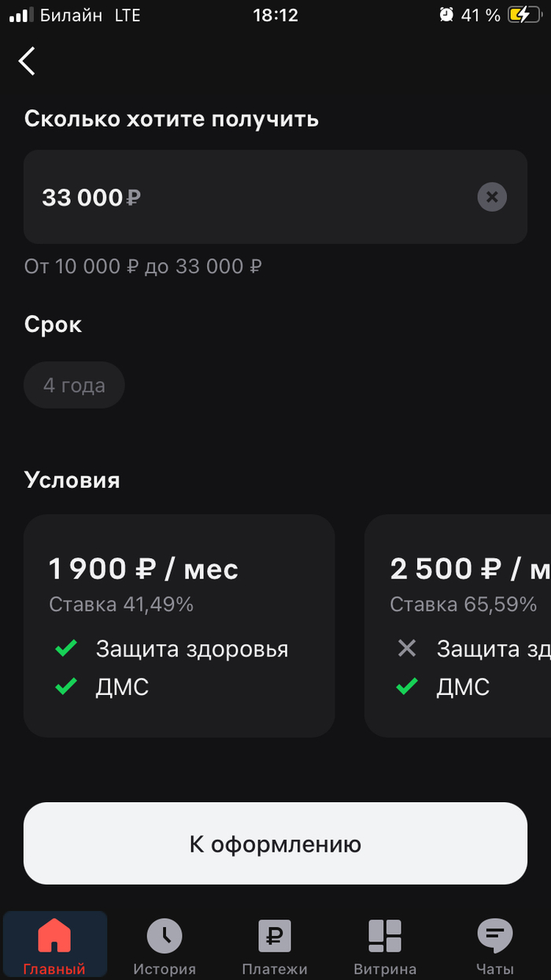
Task: Tap the 33 000 ₽ amount input
Action: pos(236,197)
